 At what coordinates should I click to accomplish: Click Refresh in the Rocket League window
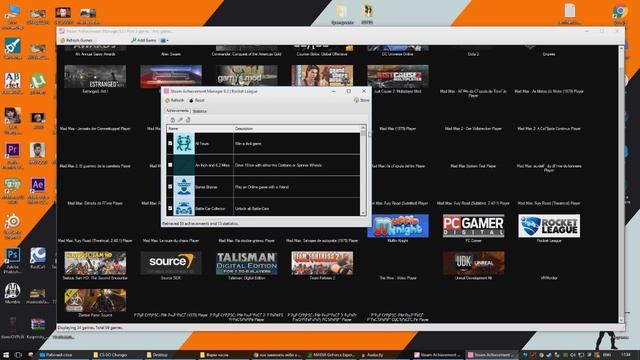point(174,100)
